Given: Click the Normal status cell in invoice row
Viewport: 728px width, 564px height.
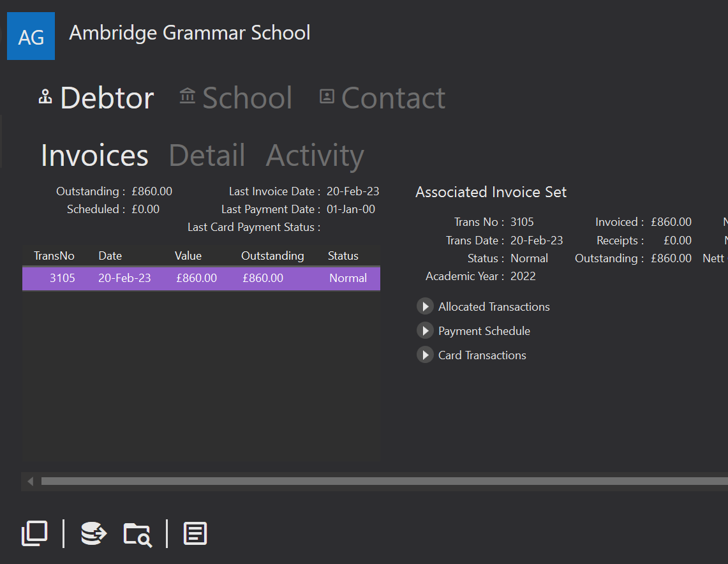Looking at the screenshot, I should (348, 278).
